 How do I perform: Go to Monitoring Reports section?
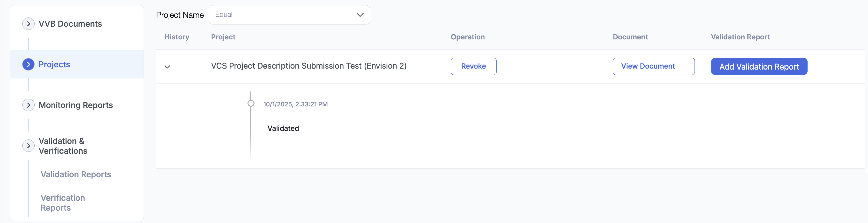[76, 105]
